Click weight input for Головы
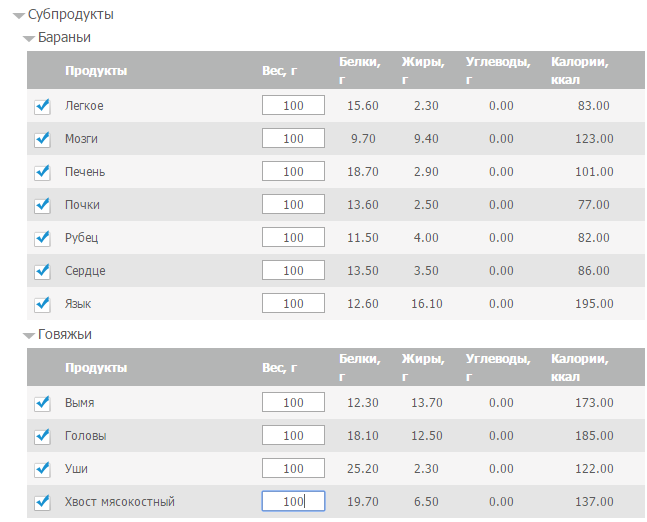Viewport: 647px width, 522px height. pyautogui.click(x=293, y=436)
